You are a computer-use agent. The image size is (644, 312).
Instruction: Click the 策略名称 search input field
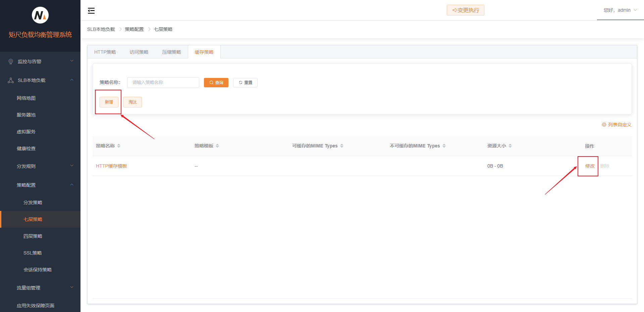pyautogui.click(x=163, y=83)
